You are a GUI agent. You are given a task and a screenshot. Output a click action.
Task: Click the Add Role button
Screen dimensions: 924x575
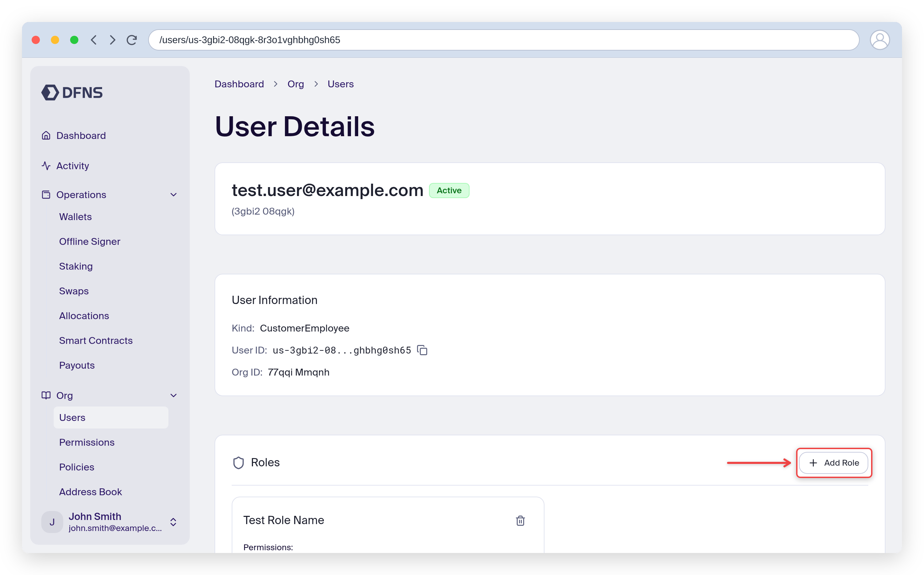834,463
